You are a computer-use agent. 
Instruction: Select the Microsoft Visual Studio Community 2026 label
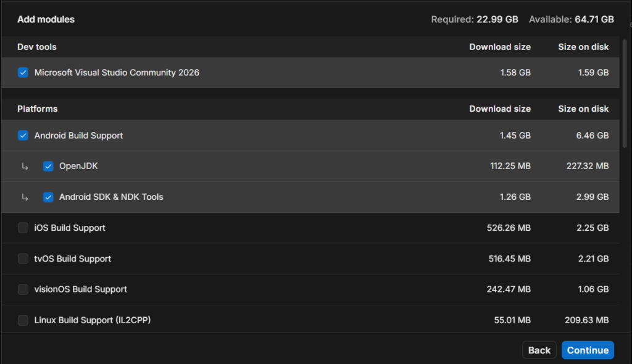(117, 73)
